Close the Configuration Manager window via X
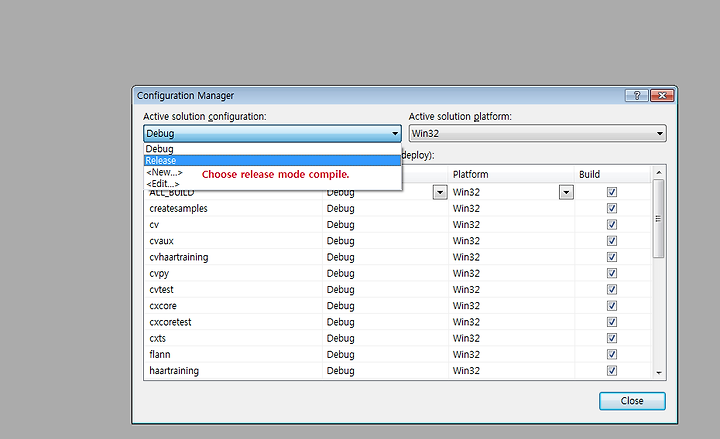 point(662,96)
